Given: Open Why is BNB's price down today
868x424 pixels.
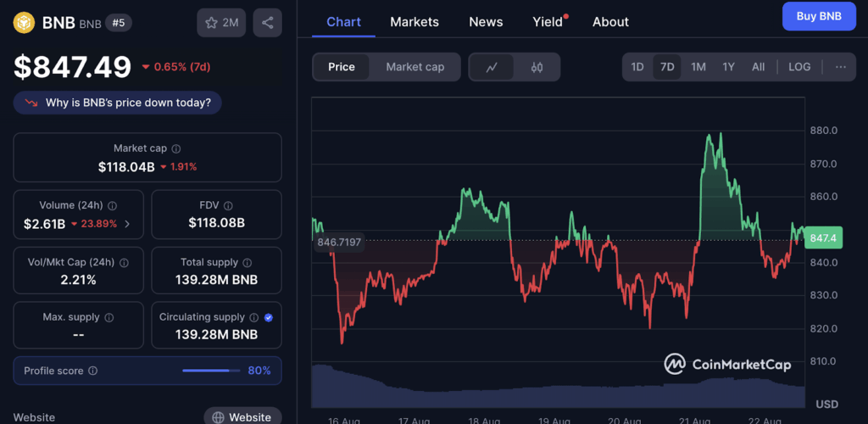Looking at the screenshot, I should 118,103.
